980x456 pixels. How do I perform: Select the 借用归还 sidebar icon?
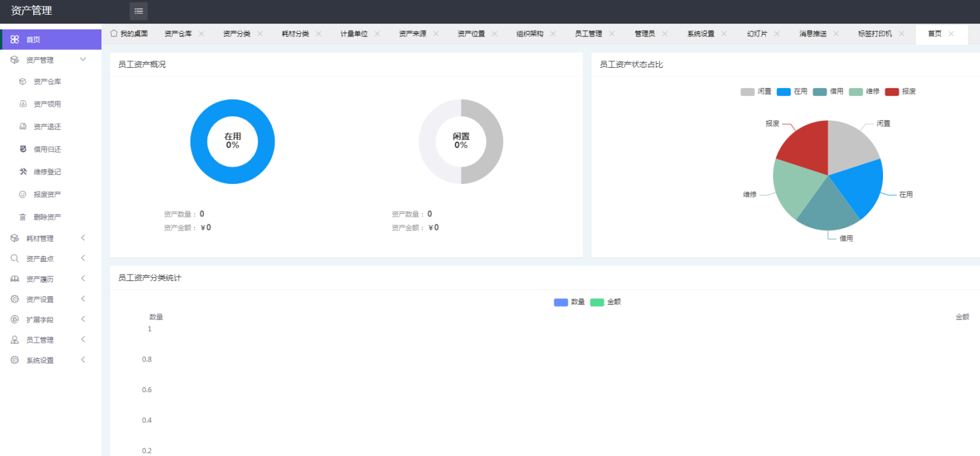pos(22,149)
